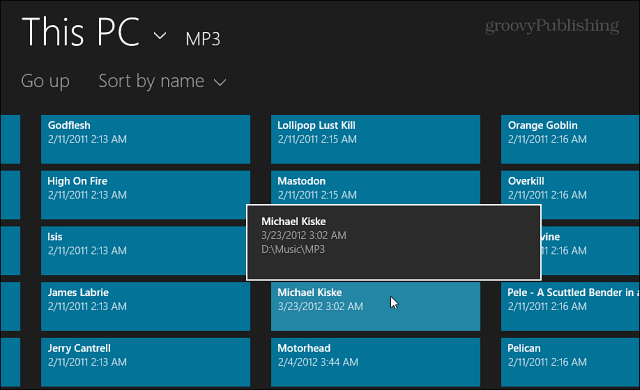640x390 pixels.
Task: Select the Orange Goblin folder
Action: 570,139
